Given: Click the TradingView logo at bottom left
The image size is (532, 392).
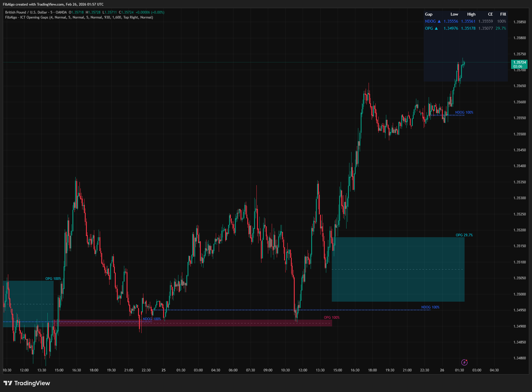Looking at the screenshot, I should click(27, 383).
